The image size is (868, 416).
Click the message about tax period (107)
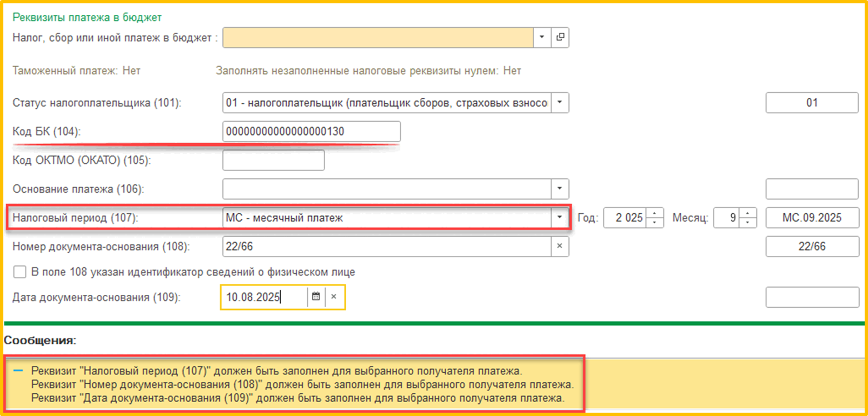click(x=277, y=370)
